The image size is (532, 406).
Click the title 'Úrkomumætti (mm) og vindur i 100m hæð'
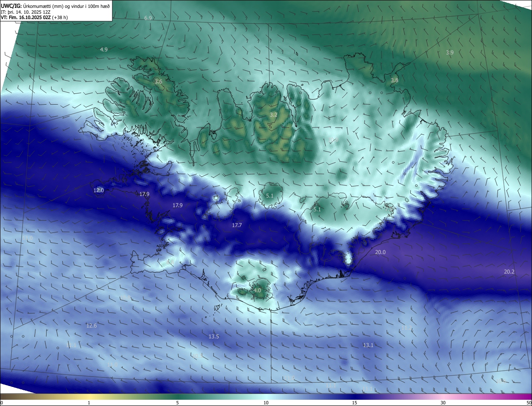[x=66, y=6]
